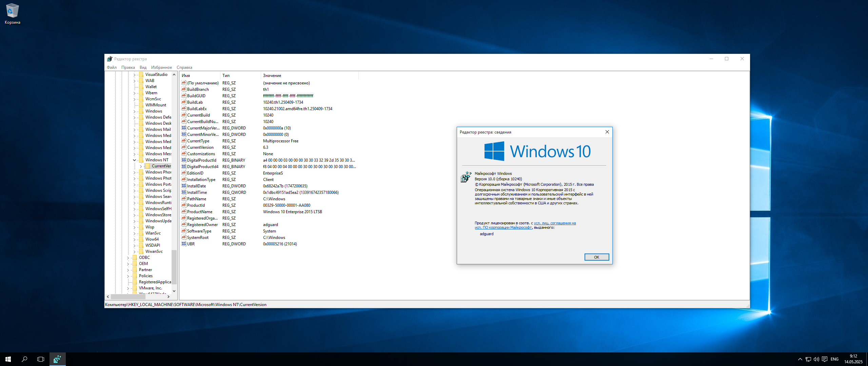Open the Вид menu
868x366 pixels.
tap(143, 67)
